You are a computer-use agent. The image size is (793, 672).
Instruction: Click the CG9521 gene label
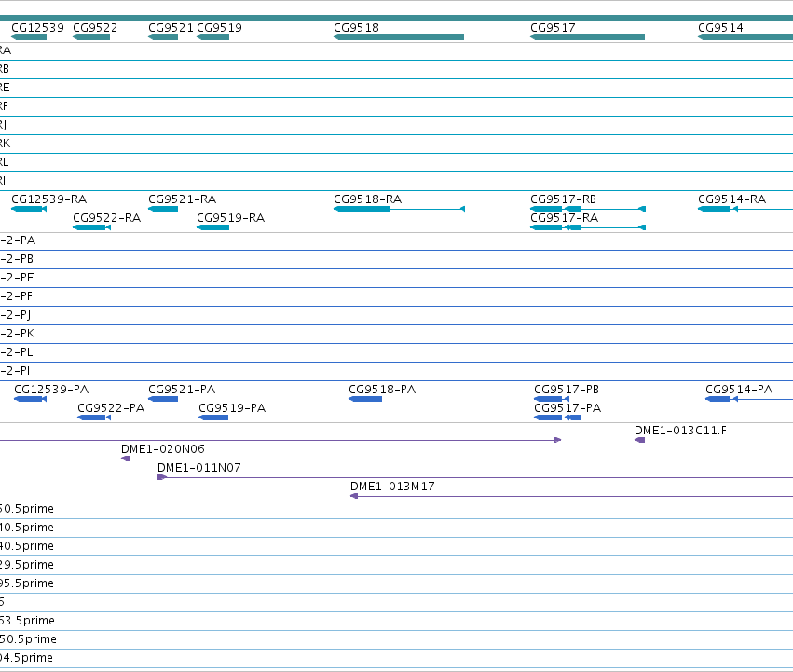(171, 28)
